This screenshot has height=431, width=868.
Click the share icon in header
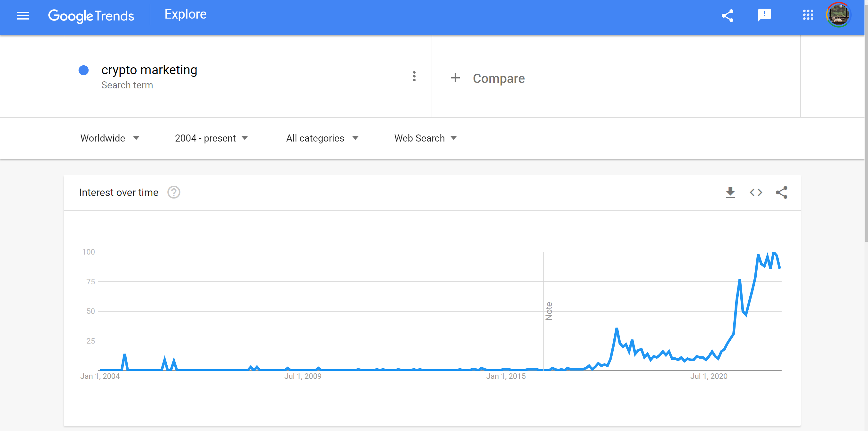coord(728,15)
